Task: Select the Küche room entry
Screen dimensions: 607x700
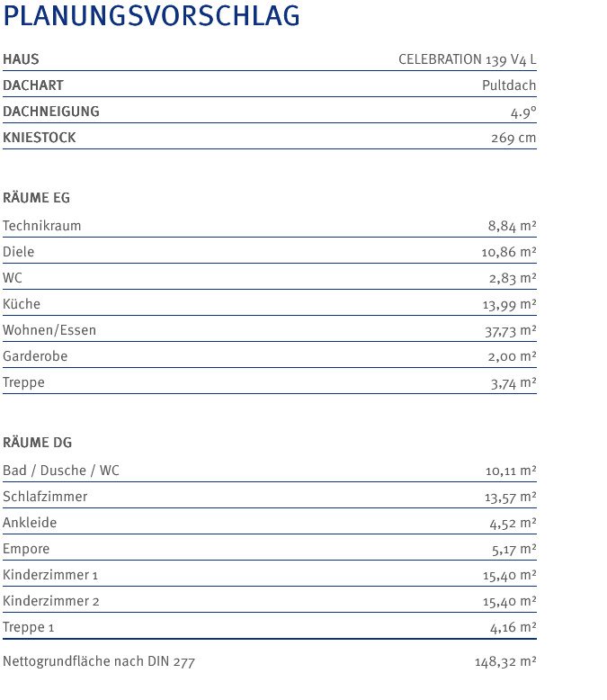Action: click(270, 304)
